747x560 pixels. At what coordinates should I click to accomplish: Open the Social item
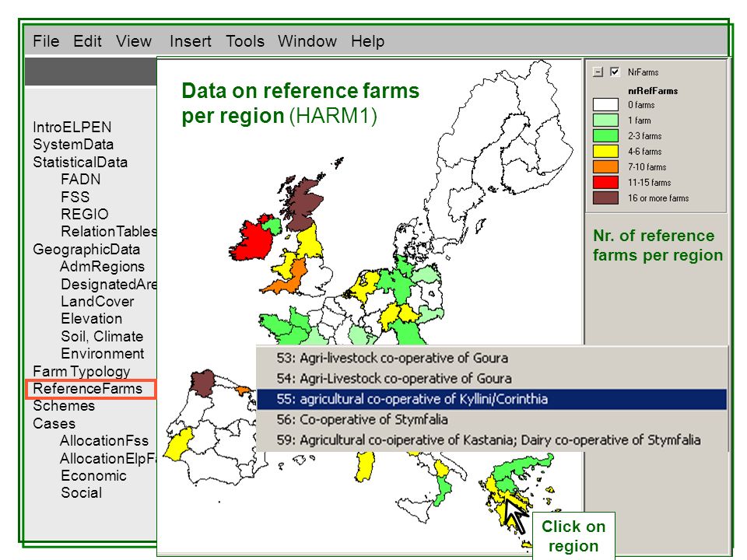81,493
